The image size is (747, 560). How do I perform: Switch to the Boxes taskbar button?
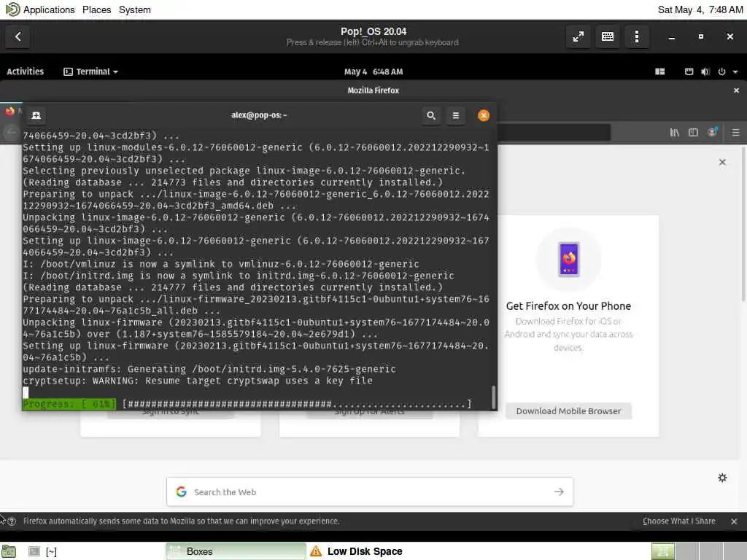click(236, 551)
